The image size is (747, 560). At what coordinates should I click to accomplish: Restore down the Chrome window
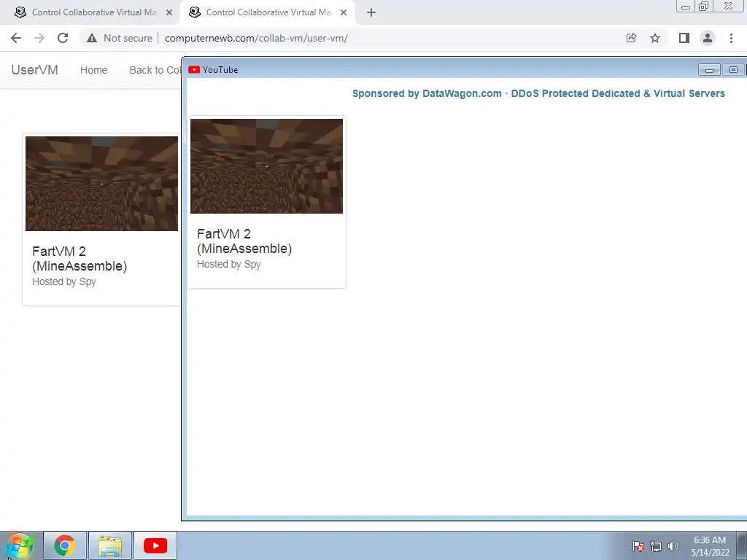(x=703, y=6)
